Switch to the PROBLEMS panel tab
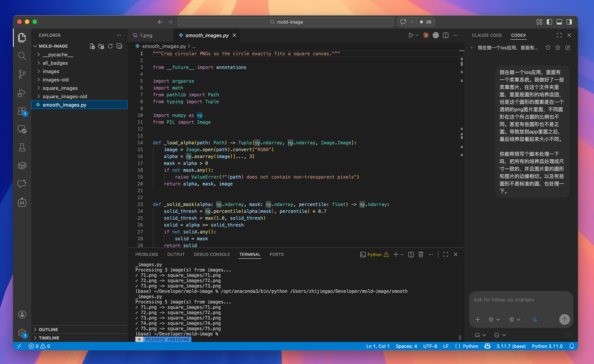Image resolution: width=594 pixels, height=364 pixels. pyautogui.click(x=147, y=255)
